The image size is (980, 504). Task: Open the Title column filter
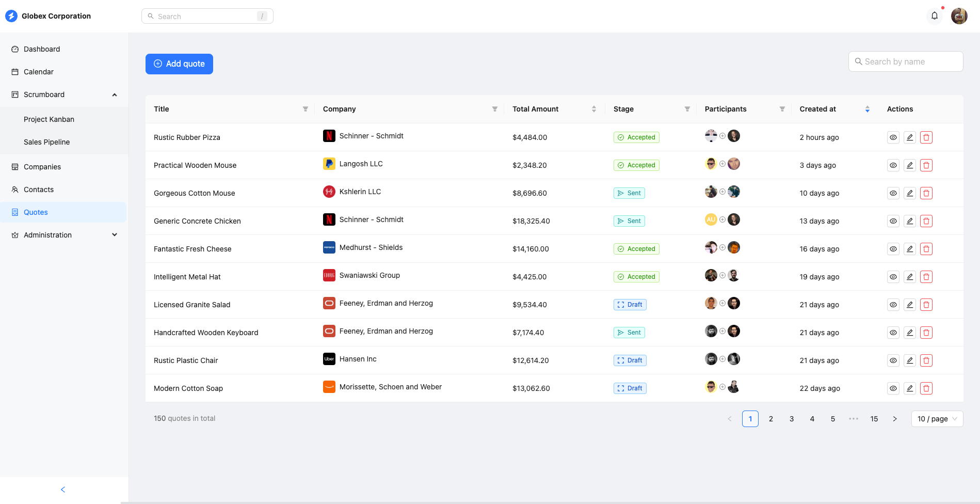click(x=306, y=109)
